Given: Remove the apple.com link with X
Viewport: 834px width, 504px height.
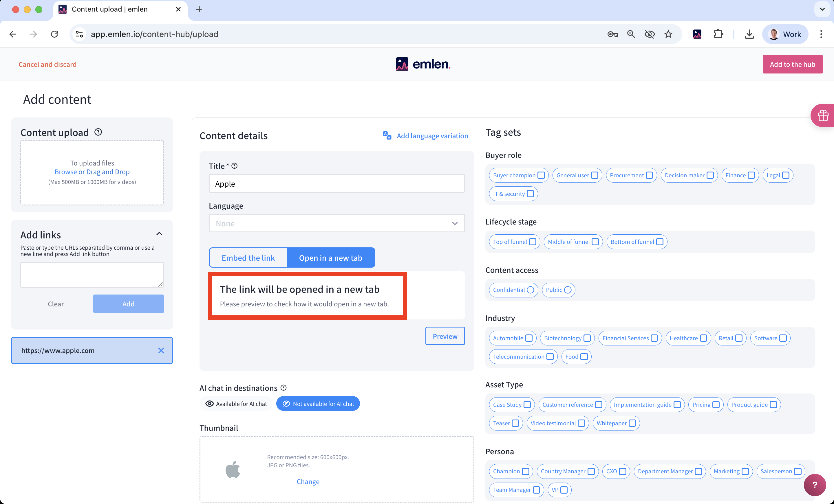Looking at the screenshot, I should [x=161, y=350].
